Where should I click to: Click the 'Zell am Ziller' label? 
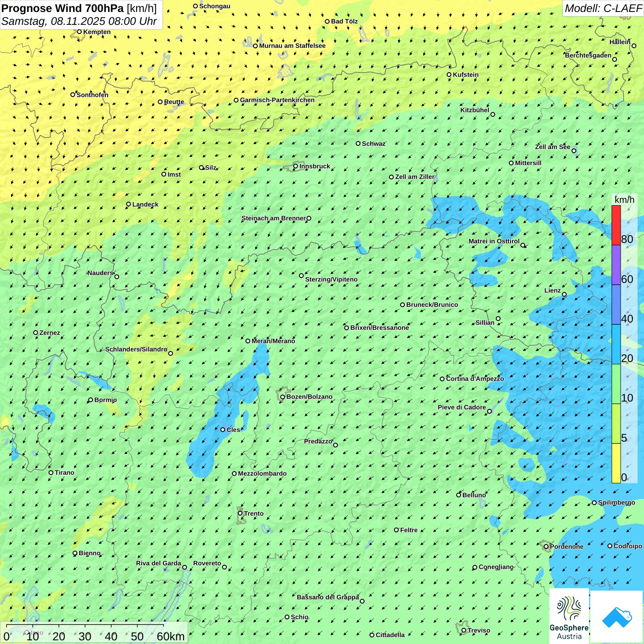coord(415,177)
